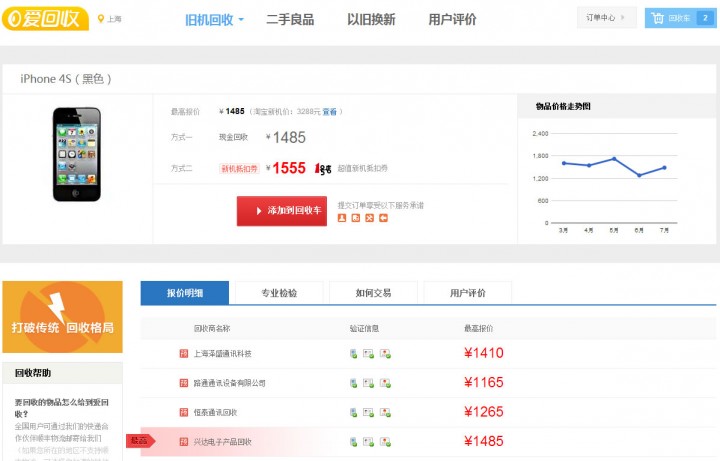Click the 1元 coupon deal graphic

323,169
